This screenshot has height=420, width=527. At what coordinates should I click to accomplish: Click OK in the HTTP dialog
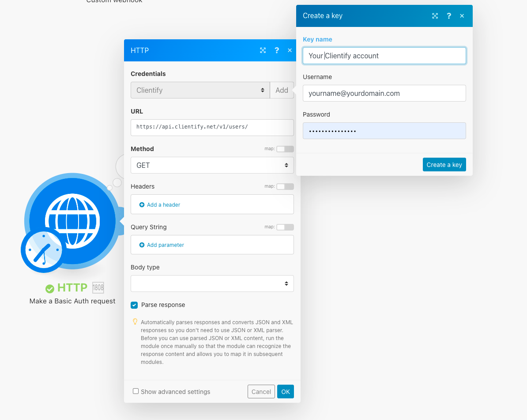tap(286, 392)
